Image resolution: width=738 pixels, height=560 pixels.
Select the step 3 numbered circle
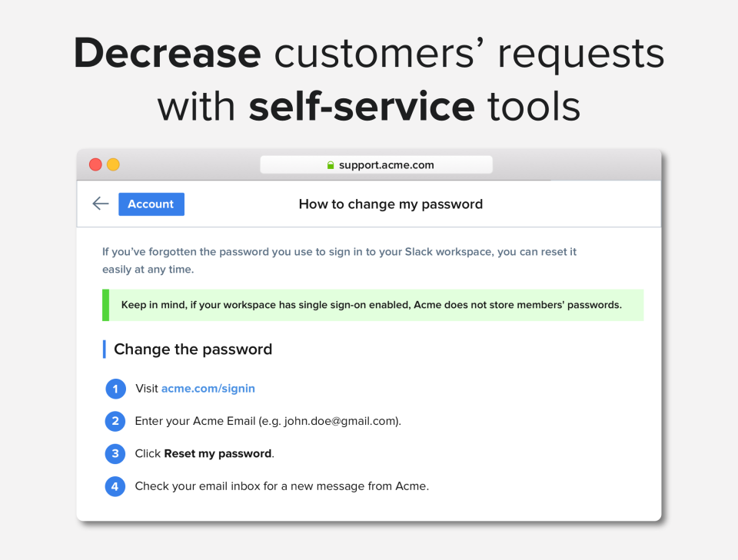click(115, 453)
